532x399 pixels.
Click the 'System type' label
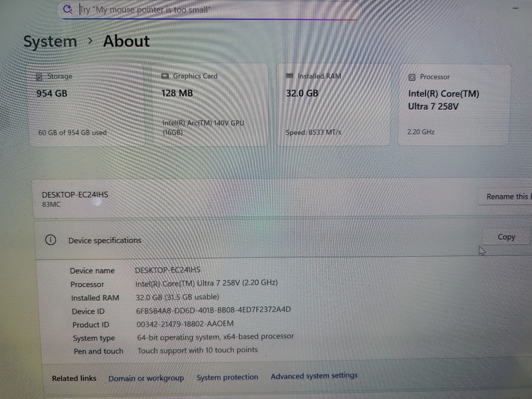pos(94,338)
